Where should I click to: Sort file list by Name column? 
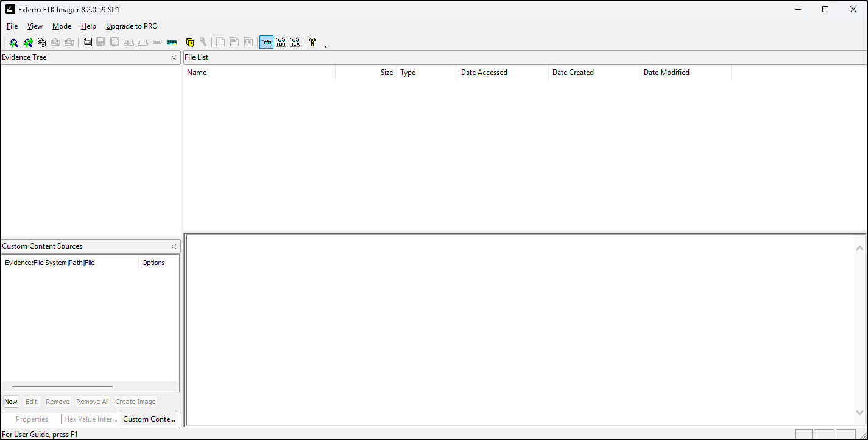click(x=259, y=73)
